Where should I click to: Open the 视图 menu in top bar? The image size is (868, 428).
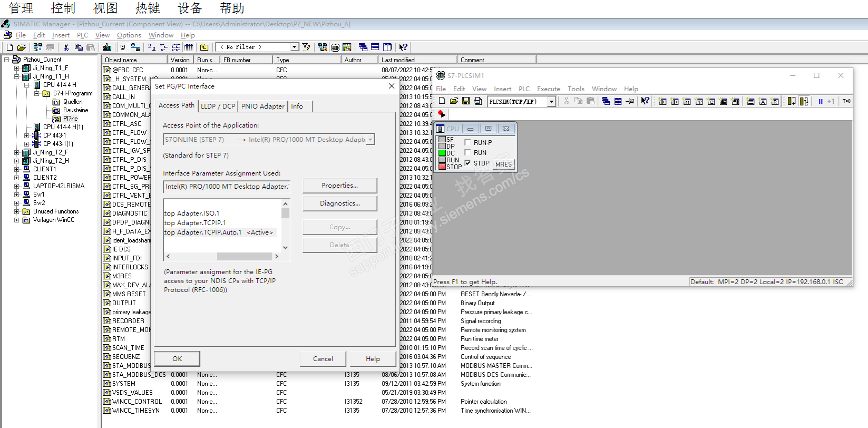[x=105, y=8]
